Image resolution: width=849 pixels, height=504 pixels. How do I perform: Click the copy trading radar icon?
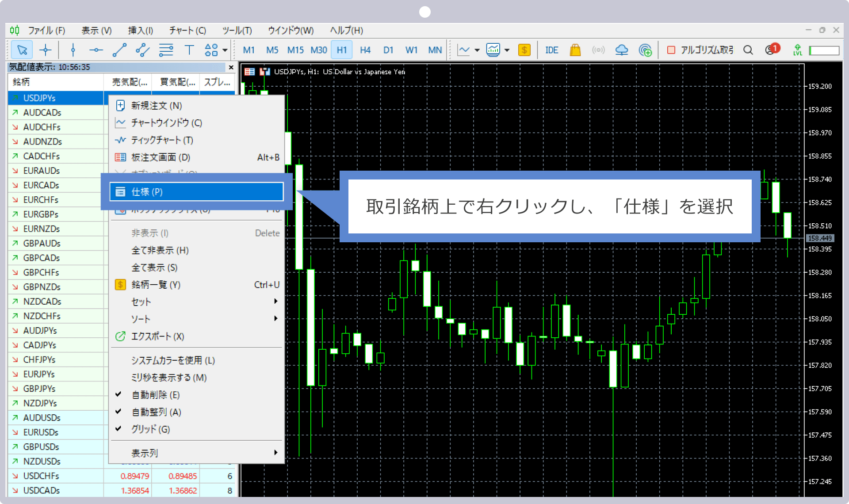point(645,50)
